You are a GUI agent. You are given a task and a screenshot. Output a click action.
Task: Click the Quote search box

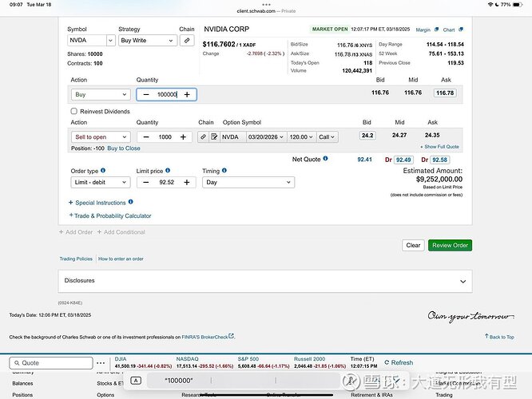pyautogui.click(x=51, y=363)
